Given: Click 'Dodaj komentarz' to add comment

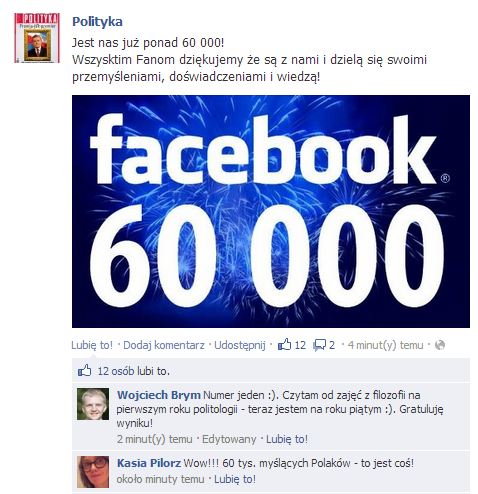Looking at the screenshot, I should tap(164, 345).
